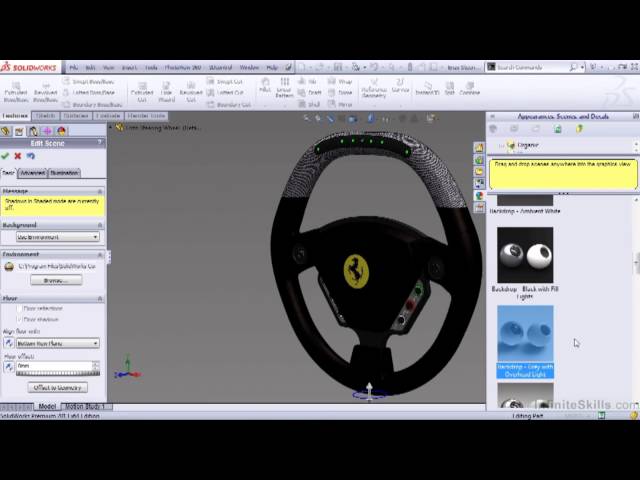640x480 pixels.
Task: Click the Browse button
Action: [x=56, y=280]
